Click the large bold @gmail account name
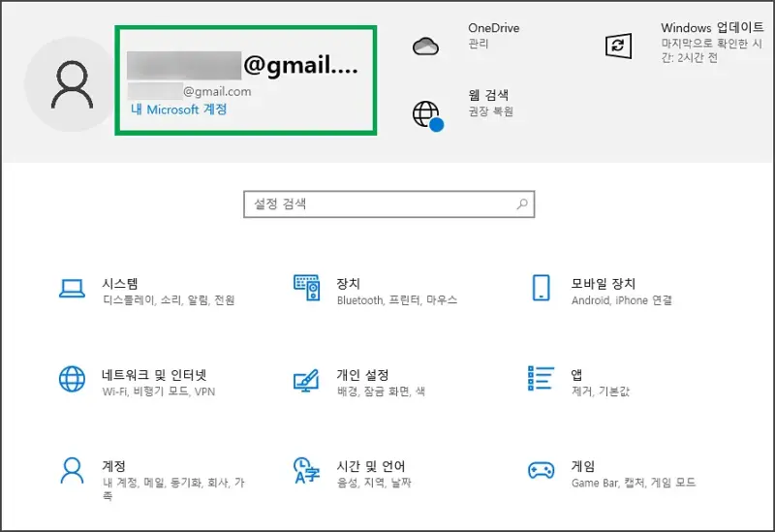Viewport: 775px width, 532px height. [242, 65]
